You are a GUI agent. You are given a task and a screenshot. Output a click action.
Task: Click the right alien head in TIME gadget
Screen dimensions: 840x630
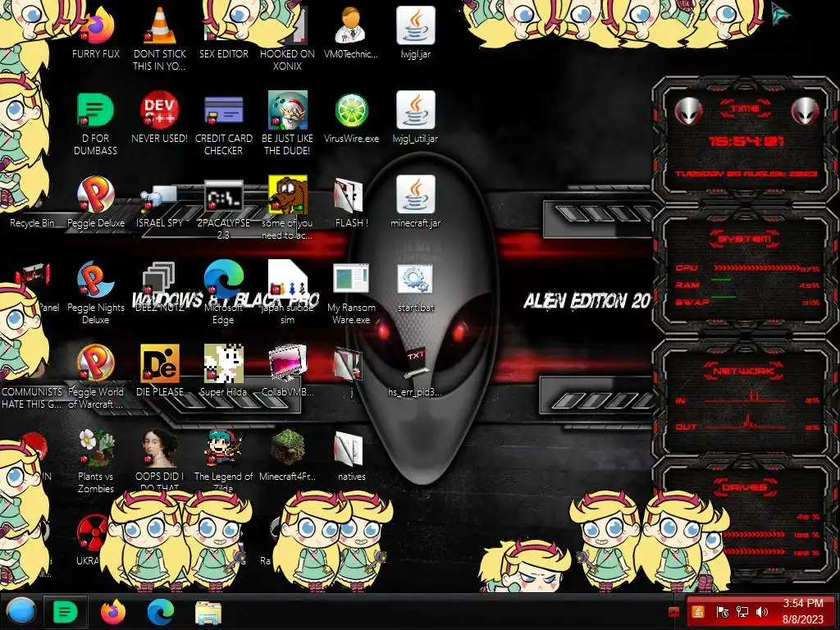coord(805,112)
